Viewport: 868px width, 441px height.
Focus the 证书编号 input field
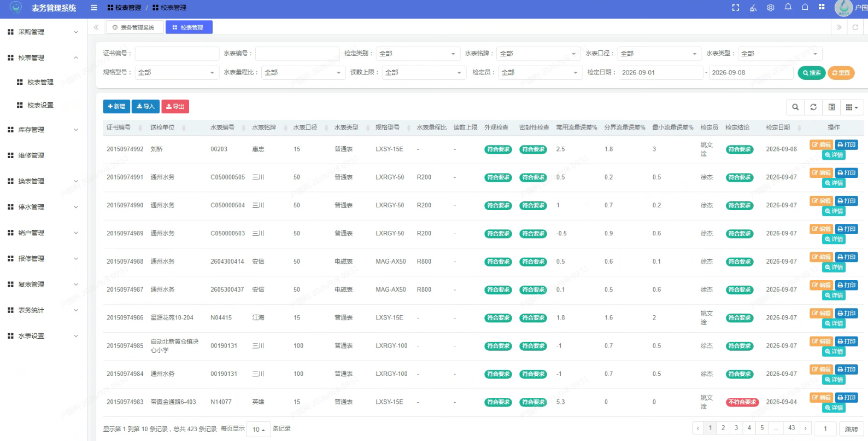177,54
